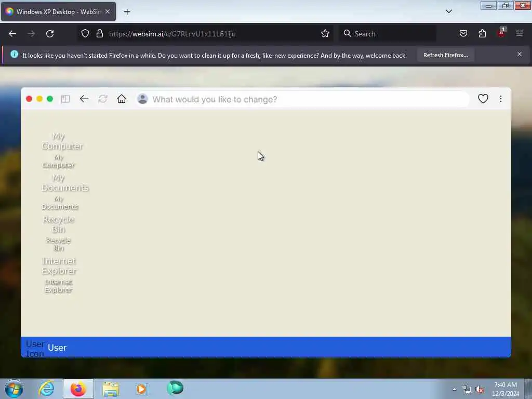Click the Show desktop strip
The image size is (532, 399).
pos(528,389)
